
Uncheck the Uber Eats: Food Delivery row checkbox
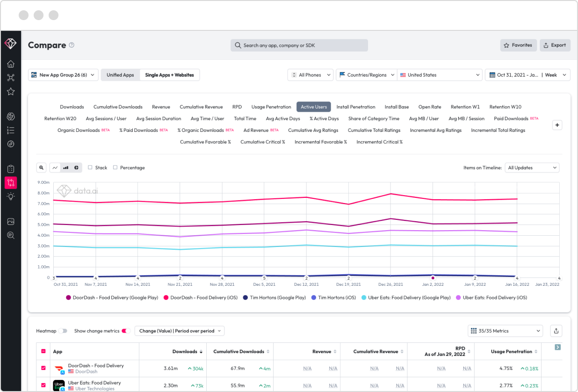43,385
